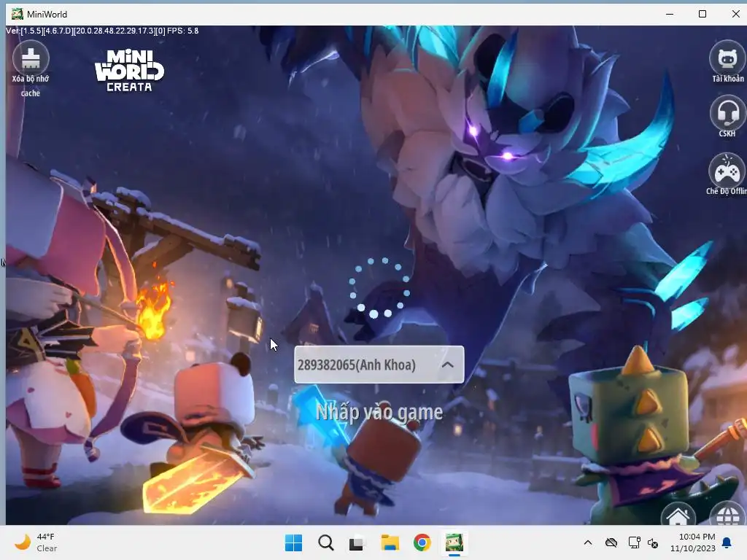Screen dimensions: 747x560
Task: Click the MiniWorld title bar app icon
Action: point(18,14)
